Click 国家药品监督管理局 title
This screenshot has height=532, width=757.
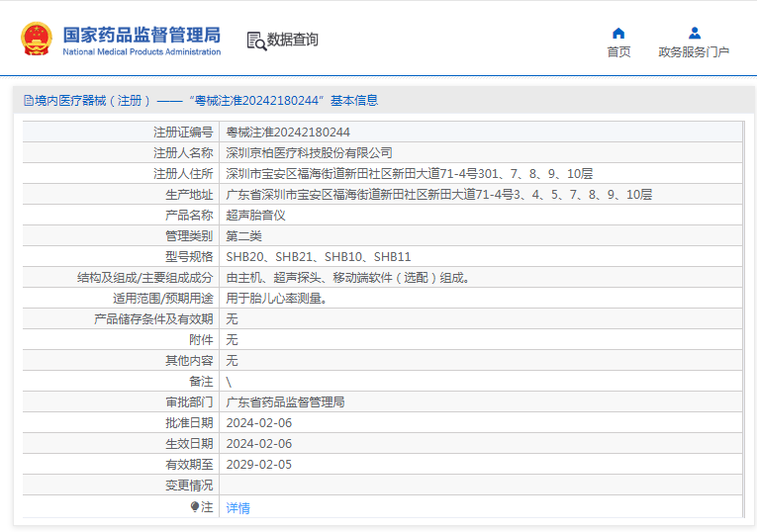142,35
